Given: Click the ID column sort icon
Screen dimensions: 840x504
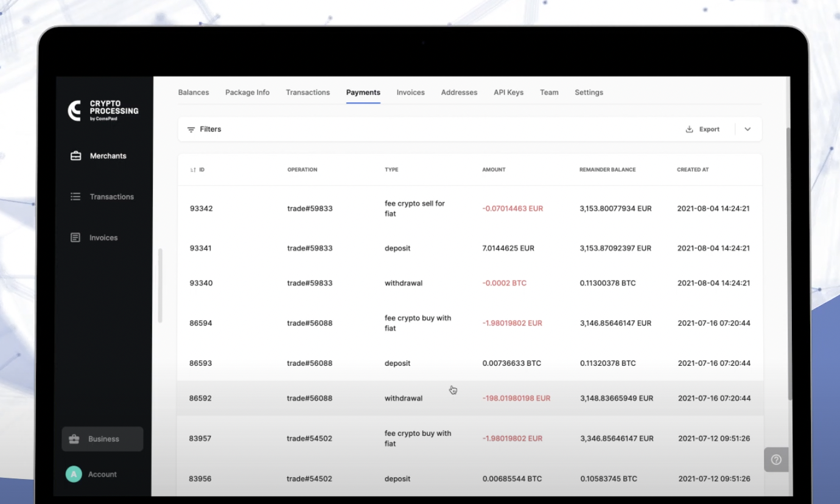Looking at the screenshot, I should click(x=193, y=170).
